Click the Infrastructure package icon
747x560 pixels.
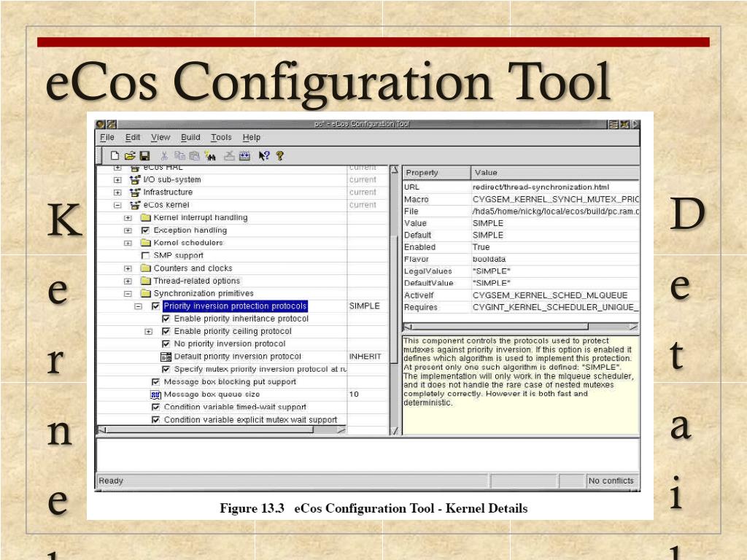click(x=135, y=192)
